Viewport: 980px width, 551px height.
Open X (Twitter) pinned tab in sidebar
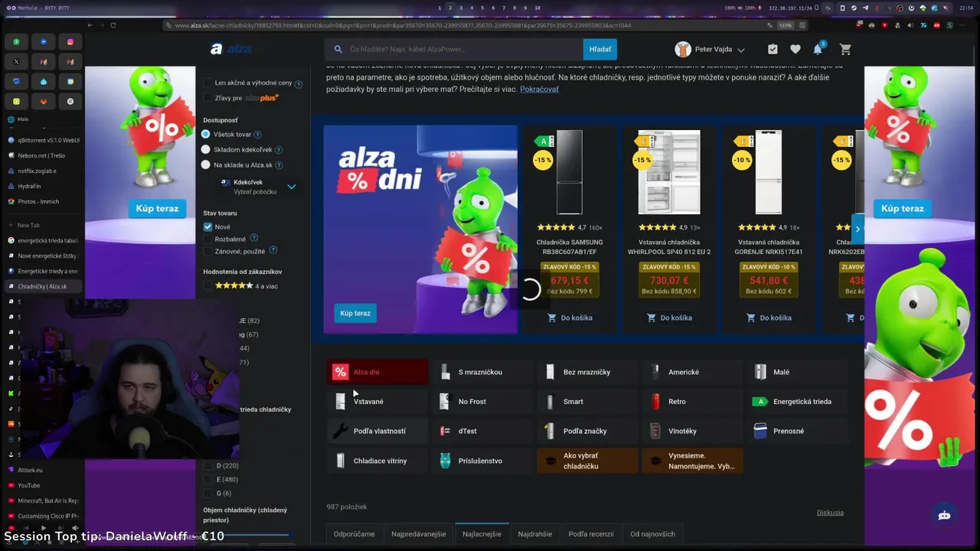[x=16, y=61]
